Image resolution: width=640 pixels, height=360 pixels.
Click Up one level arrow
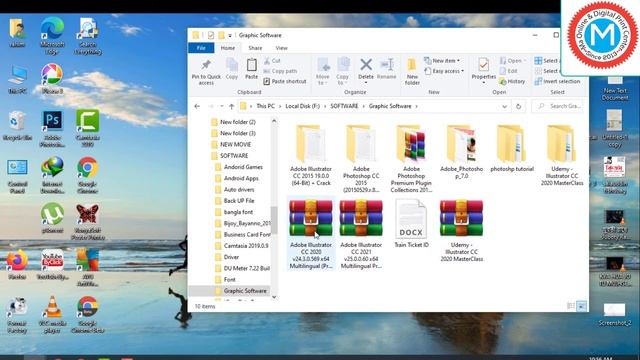pyautogui.click(x=232, y=106)
